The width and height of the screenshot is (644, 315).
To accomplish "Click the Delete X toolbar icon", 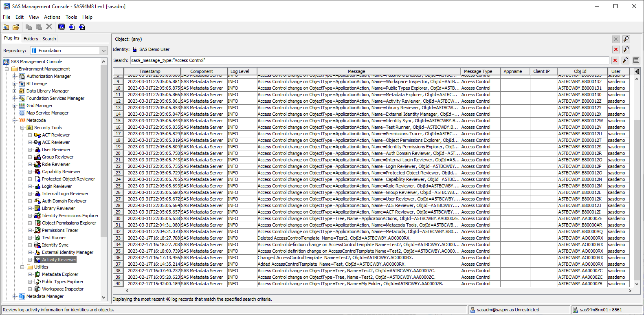I will click(49, 27).
